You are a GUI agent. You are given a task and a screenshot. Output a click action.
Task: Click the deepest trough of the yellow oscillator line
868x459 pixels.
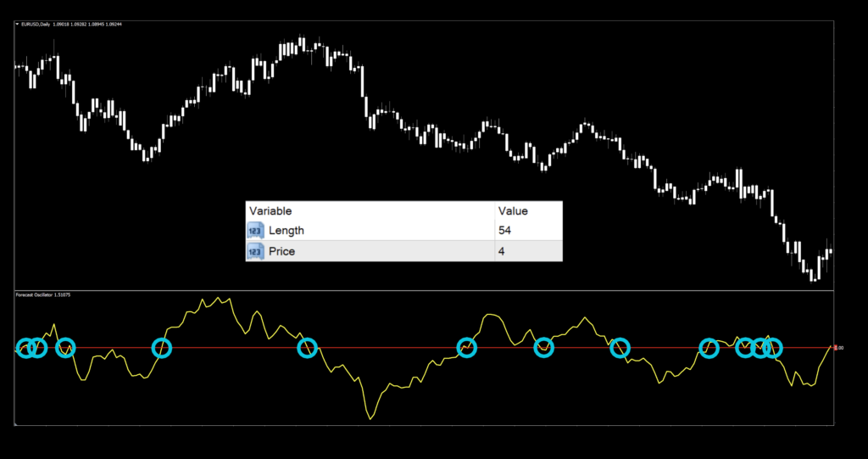370,419
